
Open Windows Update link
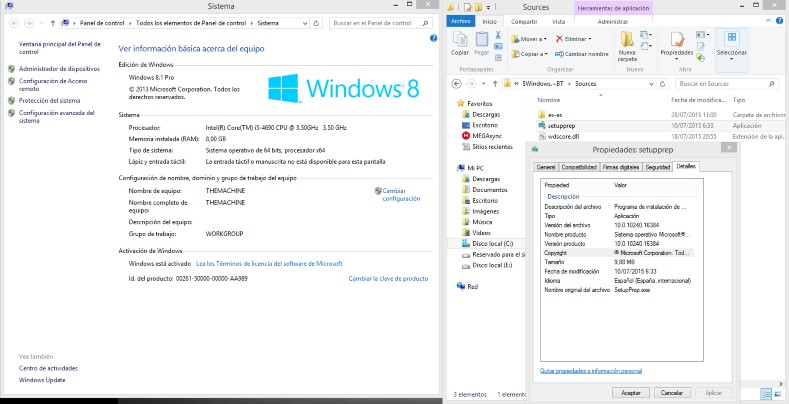[x=42, y=380]
